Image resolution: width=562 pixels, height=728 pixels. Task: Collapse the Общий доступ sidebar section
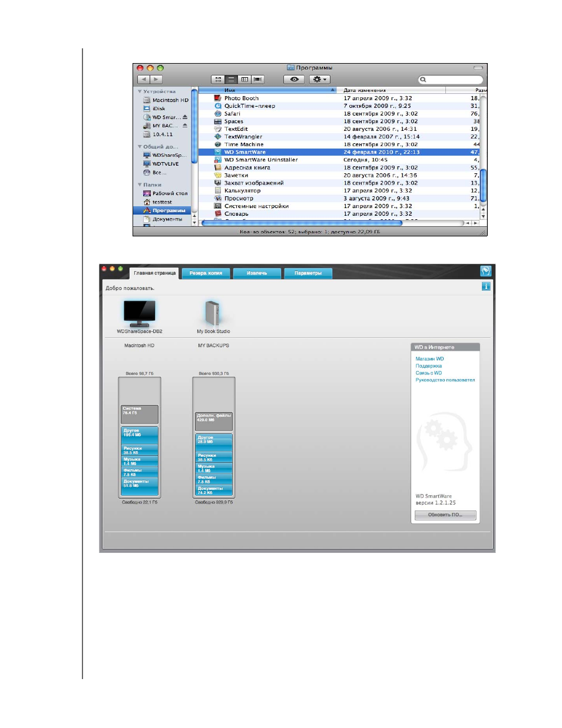(x=140, y=147)
